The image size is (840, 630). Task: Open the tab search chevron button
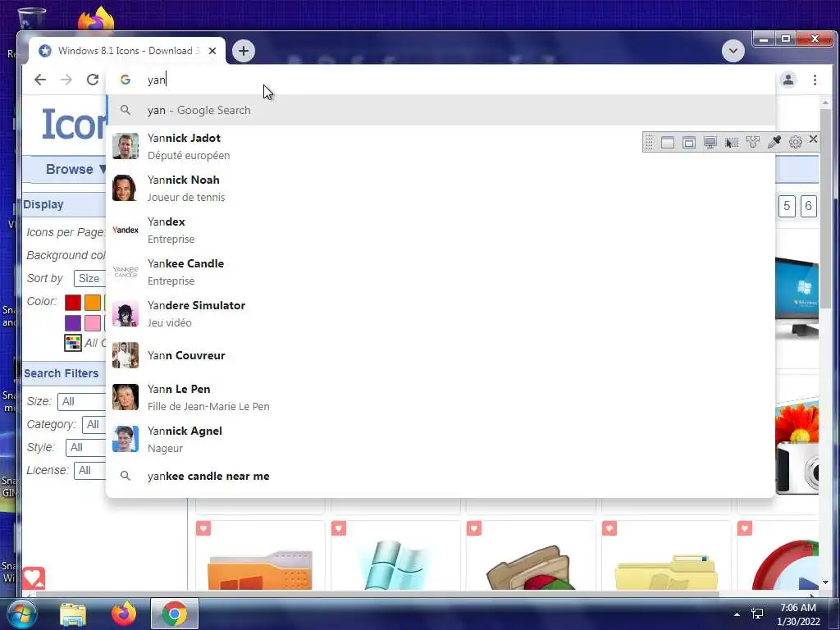click(733, 51)
